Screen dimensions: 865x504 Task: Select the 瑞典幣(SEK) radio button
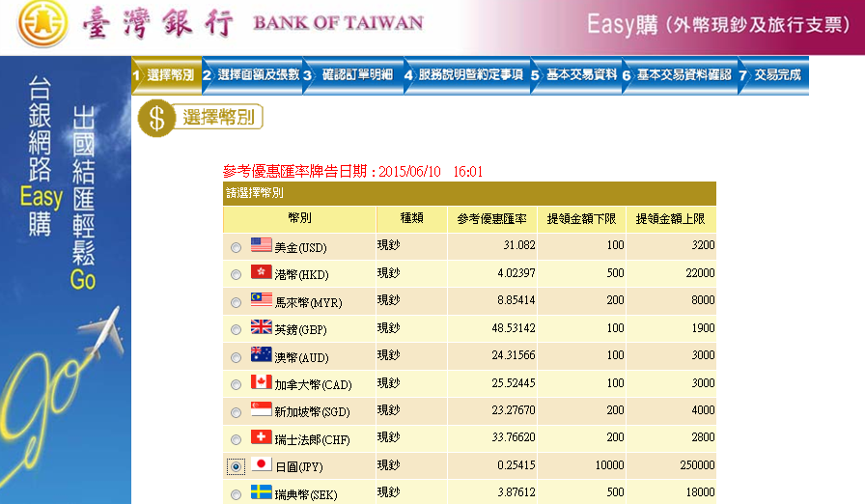pyautogui.click(x=237, y=494)
